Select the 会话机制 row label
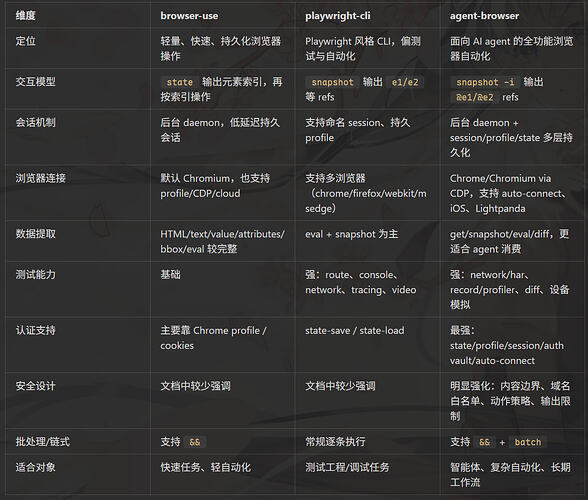The image size is (588, 500). click(x=35, y=122)
